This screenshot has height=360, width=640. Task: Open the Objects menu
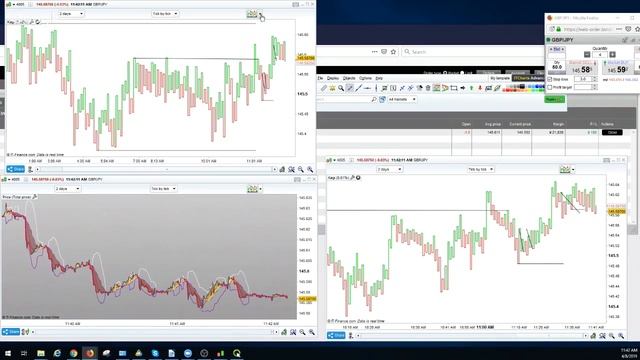[349, 78]
